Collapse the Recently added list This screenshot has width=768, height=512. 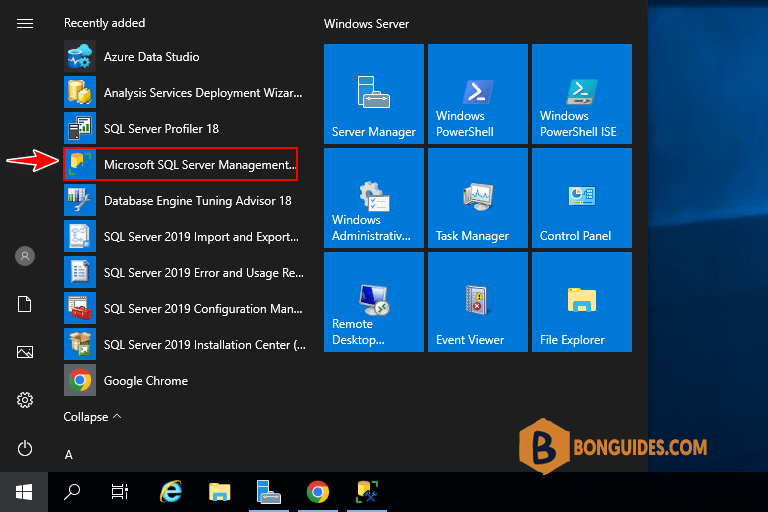pos(93,417)
